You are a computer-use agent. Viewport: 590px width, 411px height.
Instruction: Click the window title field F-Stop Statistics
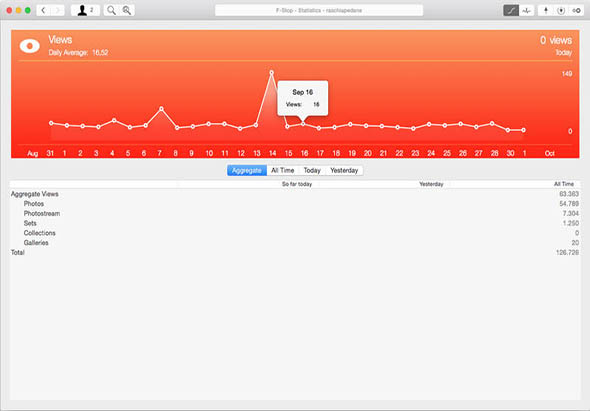(x=319, y=11)
